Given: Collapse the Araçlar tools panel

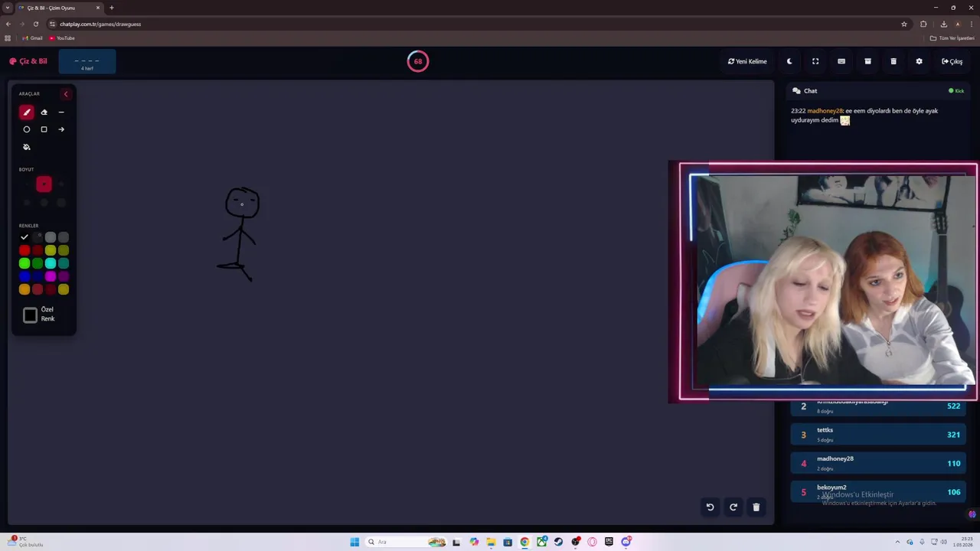Looking at the screenshot, I should click(66, 94).
